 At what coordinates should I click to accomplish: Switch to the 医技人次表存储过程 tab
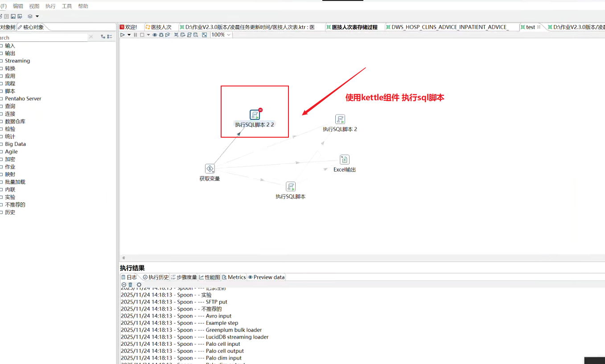354,27
